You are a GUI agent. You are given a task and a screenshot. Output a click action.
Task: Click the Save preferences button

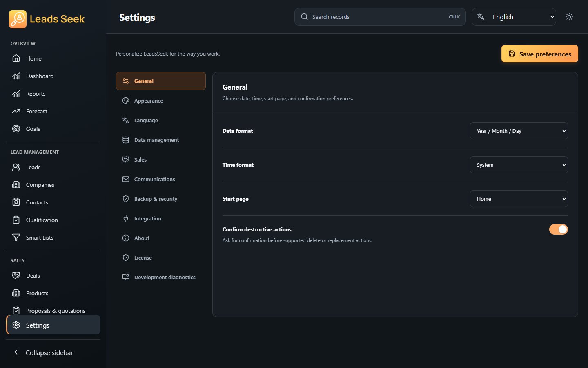coord(539,54)
